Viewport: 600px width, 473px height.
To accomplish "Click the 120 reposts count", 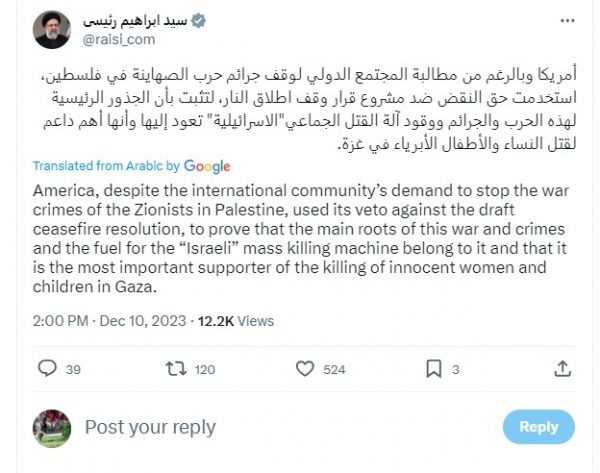I will coord(204,370).
